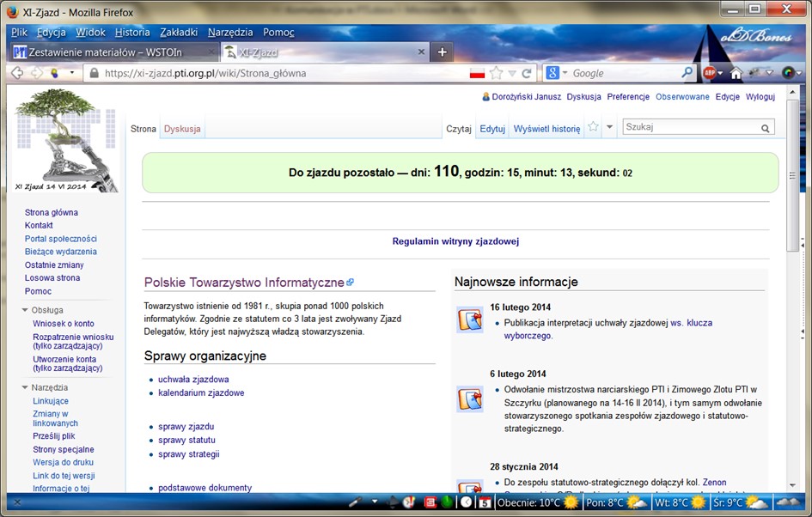Click the wiki search magnifier button
Viewport: 812px width, 517px height.
pos(765,128)
